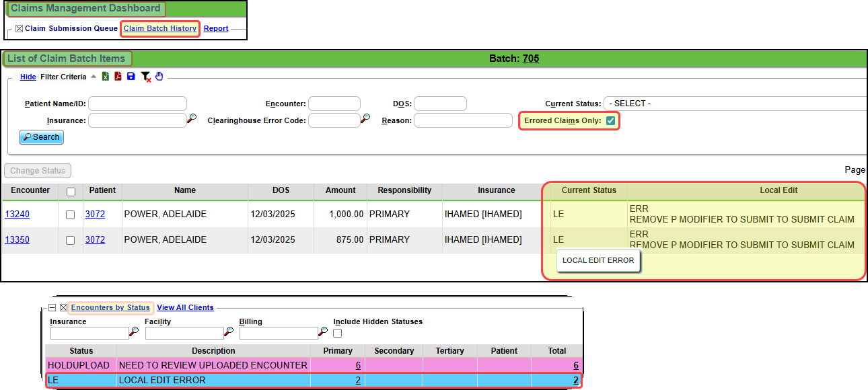Open the Report tab

[216, 28]
